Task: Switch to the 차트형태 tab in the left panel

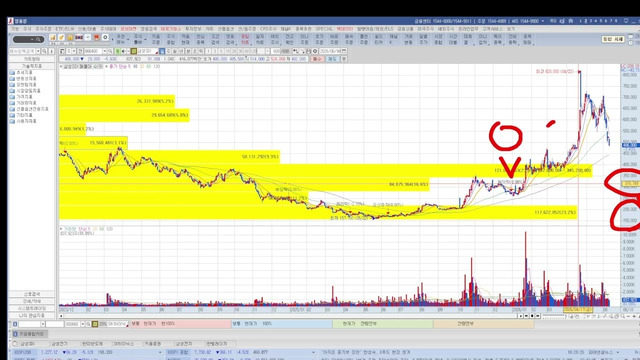Action: coord(31,59)
